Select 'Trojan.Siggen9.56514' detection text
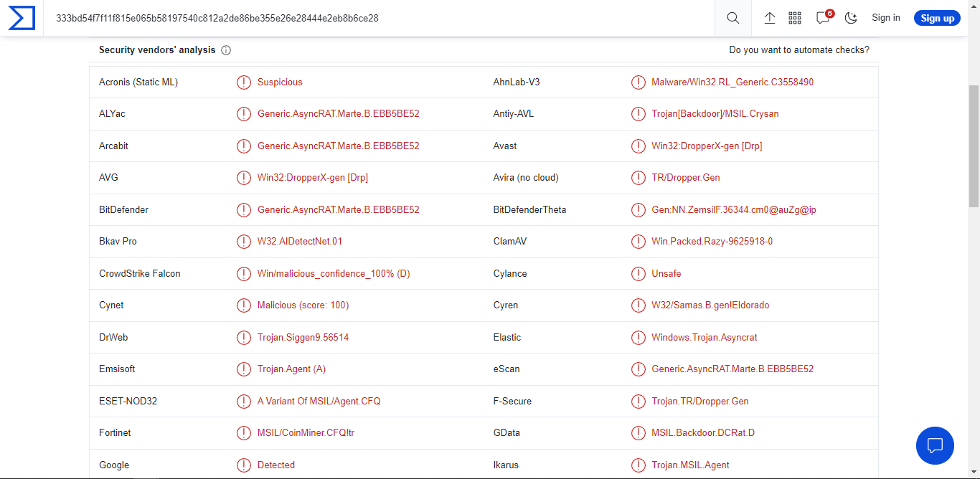The width and height of the screenshot is (980, 479). 303,338
